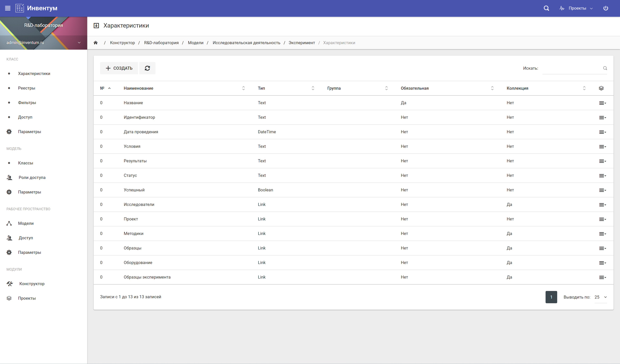620x364 pixels.
Task: Open row actions menu for Условия
Action: [x=602, y=147]
